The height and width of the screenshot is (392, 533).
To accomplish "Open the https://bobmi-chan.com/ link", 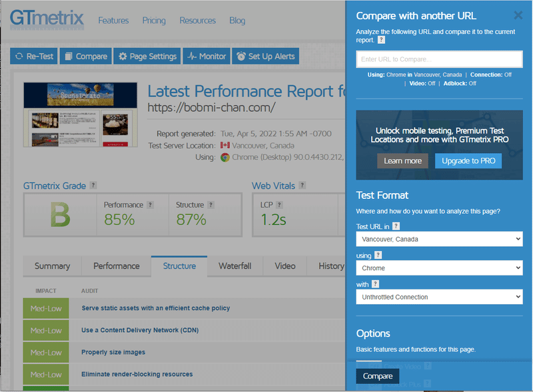I will [x=211, y=107].
